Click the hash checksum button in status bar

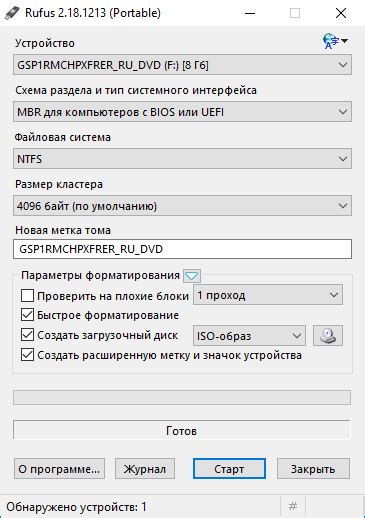click(293, 507)
